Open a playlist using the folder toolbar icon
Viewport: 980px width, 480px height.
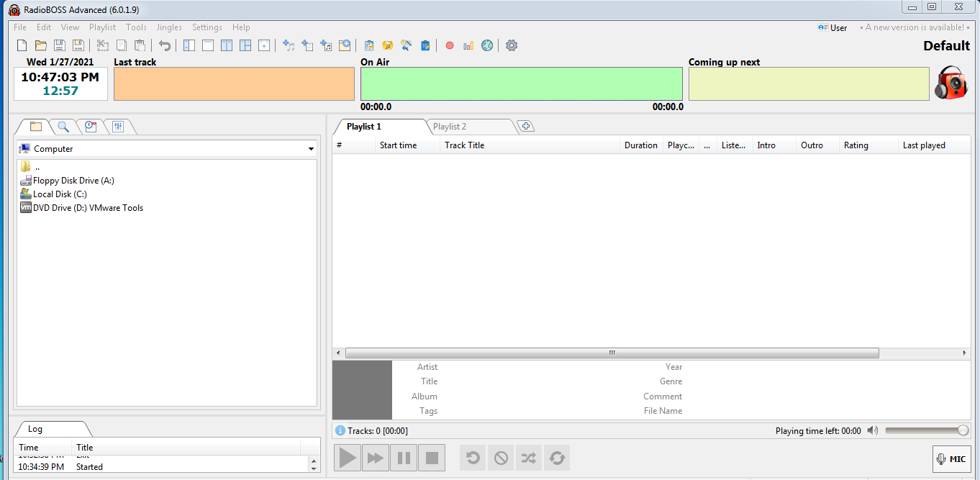pos(41,45)
